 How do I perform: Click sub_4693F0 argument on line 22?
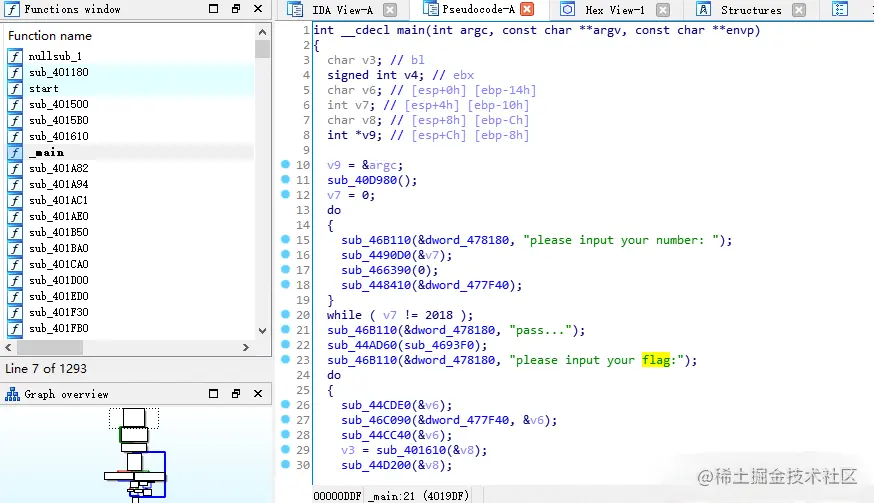[440, 345]
